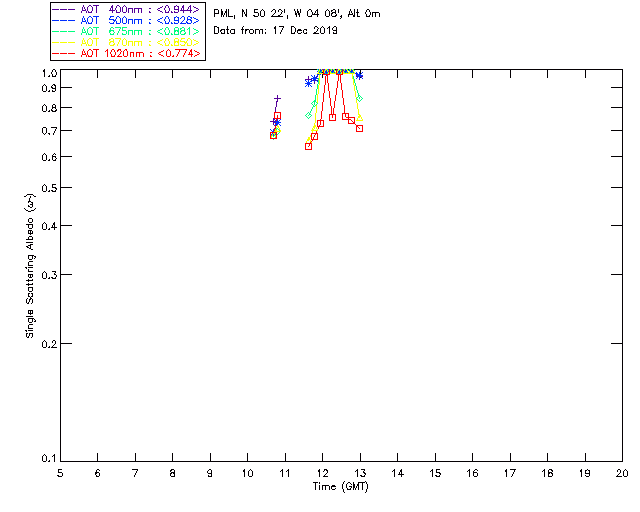Click the y-axis tick label 0.3
Image resolution: width=640 pixels, height=512 pixels.
click(49, 275)
